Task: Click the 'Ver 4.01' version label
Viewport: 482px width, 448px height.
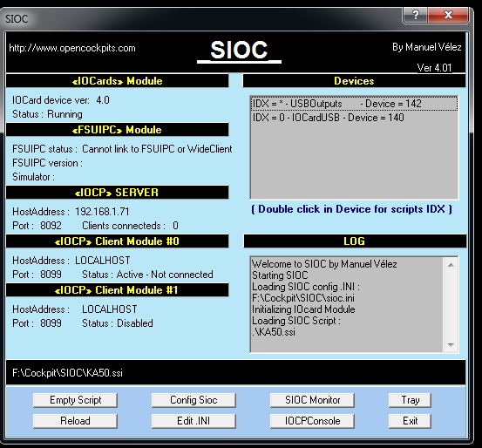Action: pos(434,68)
